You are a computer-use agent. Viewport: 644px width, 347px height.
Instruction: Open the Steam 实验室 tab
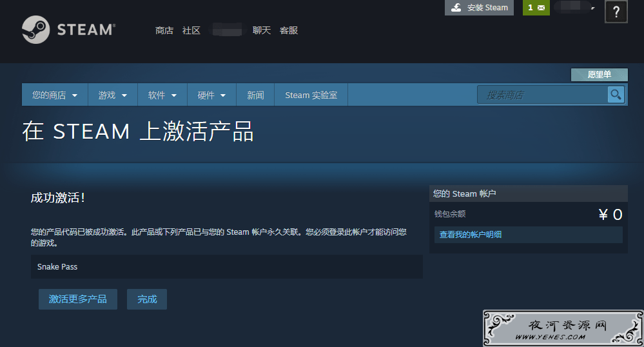[311, 95]
